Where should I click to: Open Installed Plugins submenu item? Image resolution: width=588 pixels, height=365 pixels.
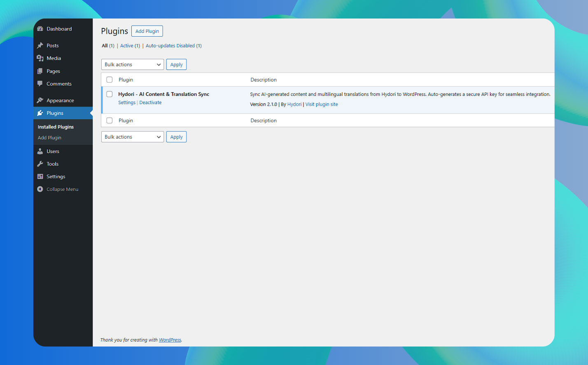(56, 127)
